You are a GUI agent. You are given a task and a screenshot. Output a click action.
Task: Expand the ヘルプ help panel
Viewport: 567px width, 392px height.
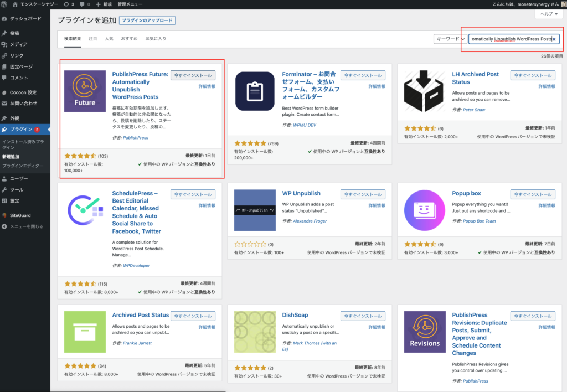click(x=548, y=14)
